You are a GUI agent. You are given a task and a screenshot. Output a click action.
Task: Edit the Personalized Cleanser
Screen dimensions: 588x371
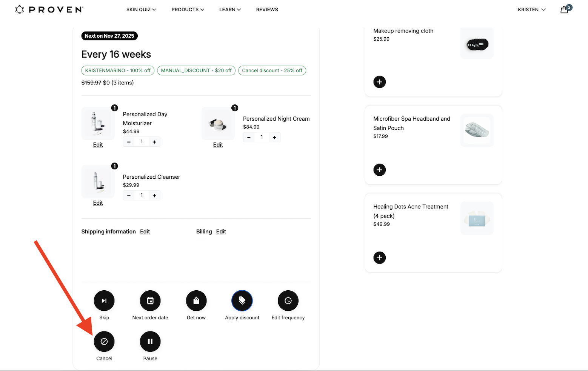pos(98,203)
